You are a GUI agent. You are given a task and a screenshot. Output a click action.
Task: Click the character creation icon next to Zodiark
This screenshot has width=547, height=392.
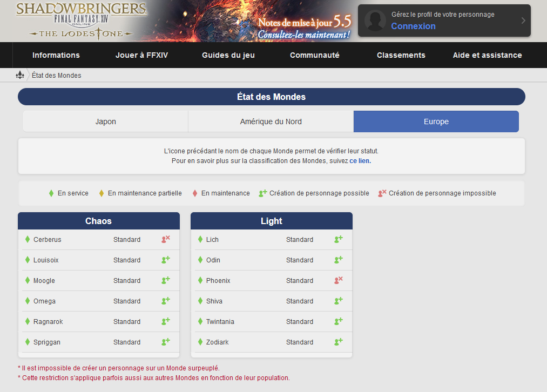click(337, 342)
